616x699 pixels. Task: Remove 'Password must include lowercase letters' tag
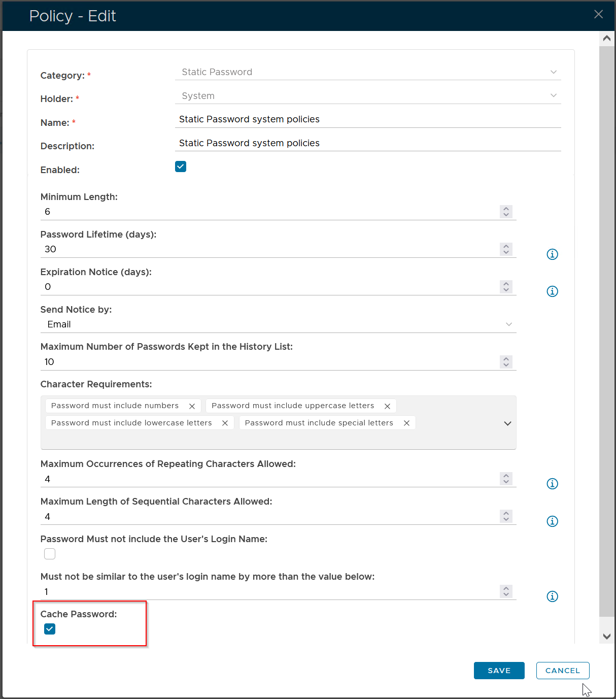click(225, 423)
